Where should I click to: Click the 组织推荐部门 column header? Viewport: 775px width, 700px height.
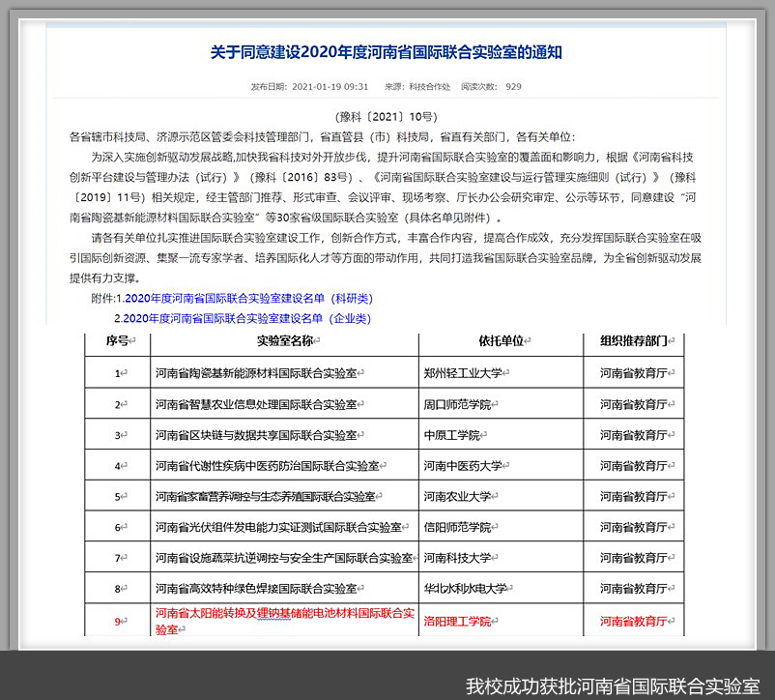coord(635,341)
